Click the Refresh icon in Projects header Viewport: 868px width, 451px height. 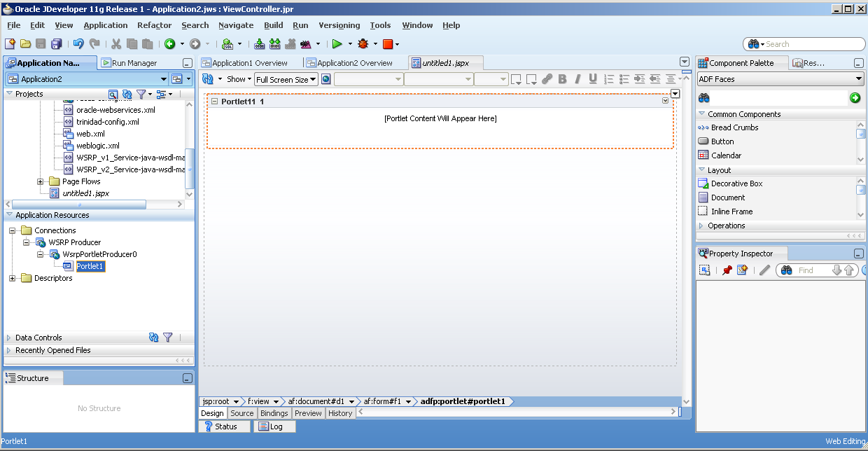[x=127, y=94]
